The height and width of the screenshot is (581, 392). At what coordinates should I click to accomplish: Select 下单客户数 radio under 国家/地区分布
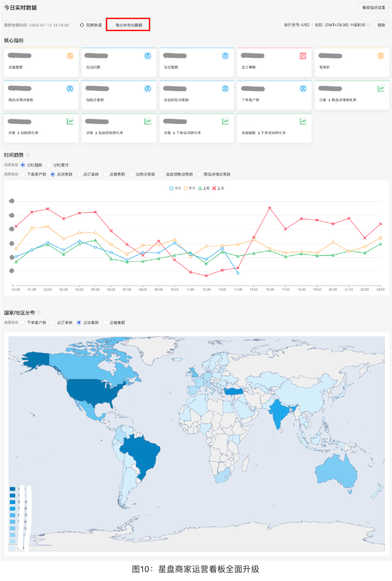pyautogui.click(x=23, y=322)
